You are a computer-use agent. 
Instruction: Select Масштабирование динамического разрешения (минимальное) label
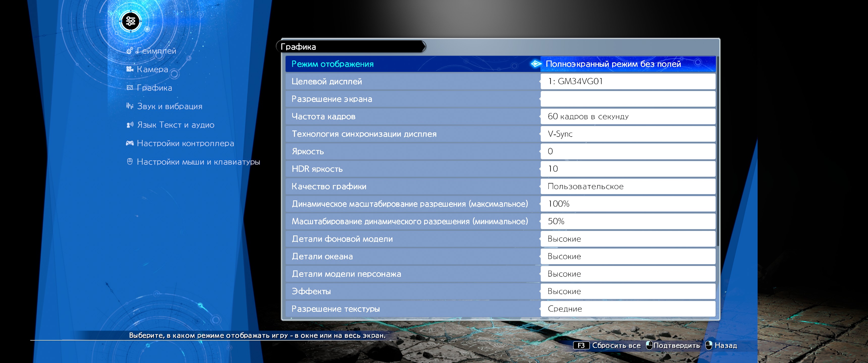(x=410, y=222)
